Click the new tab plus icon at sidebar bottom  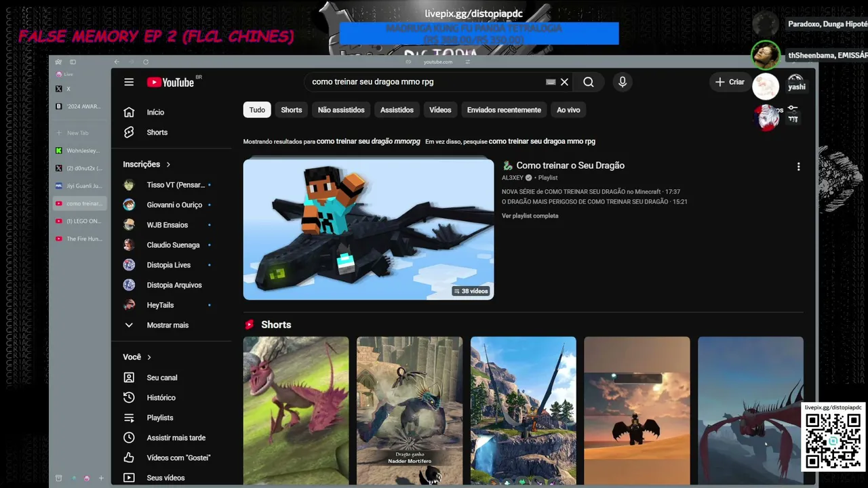pos(101,479)
